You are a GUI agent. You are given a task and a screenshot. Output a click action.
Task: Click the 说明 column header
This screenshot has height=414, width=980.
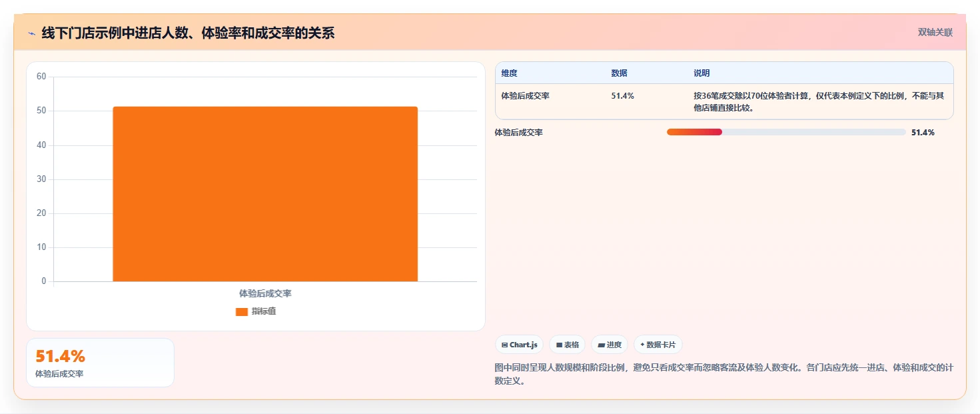pyautogui.click(x=702, y=73)
